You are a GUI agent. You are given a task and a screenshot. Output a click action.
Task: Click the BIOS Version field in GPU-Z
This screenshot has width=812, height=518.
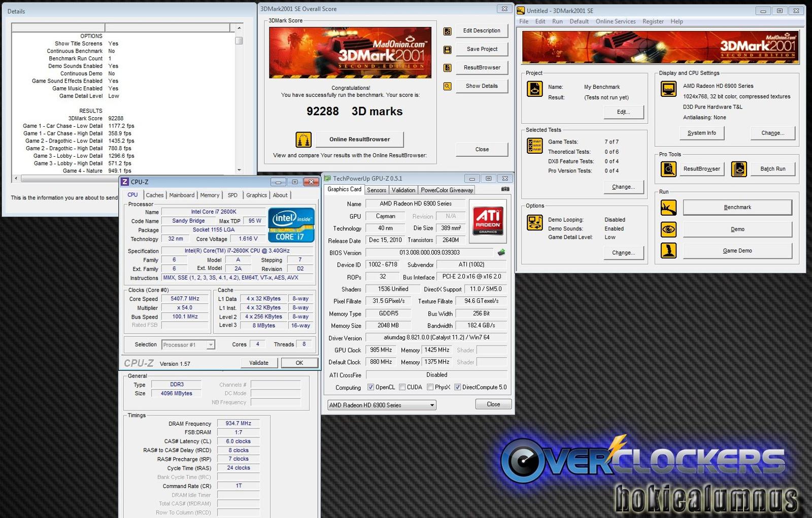[429, 253]
